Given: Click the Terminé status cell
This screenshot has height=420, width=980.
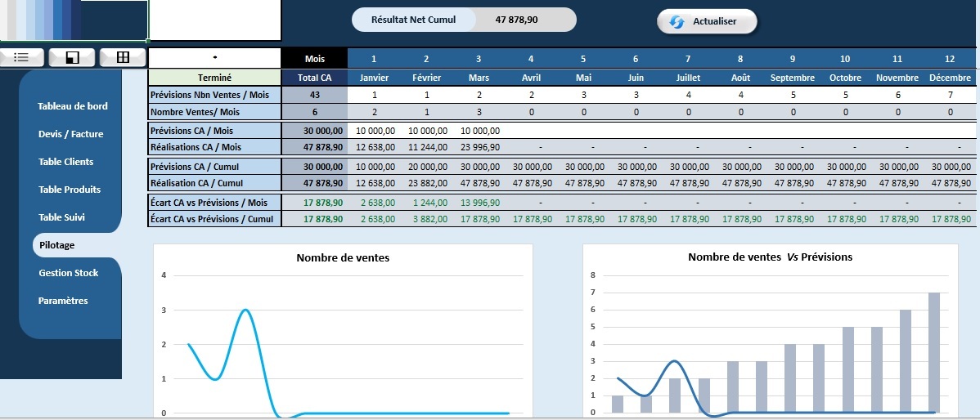Looking at the screenshot, I should click(x=214, y=78).
